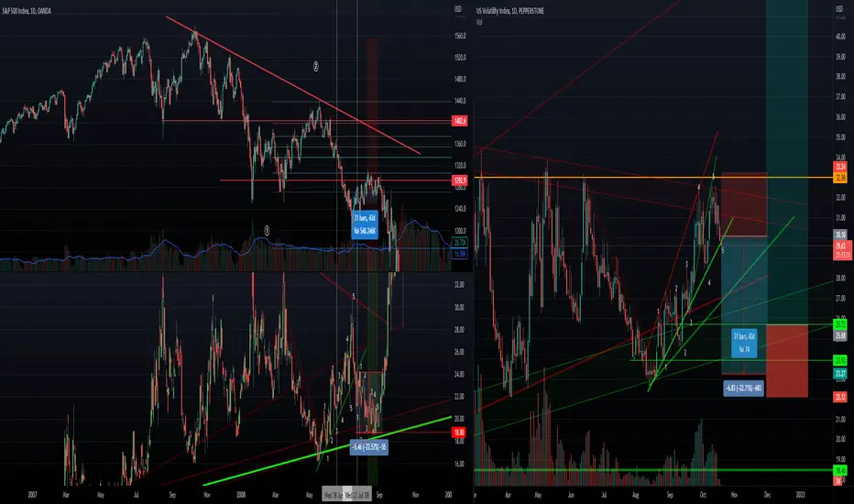Select the '31 bars, 43d Vol 540.246K' measurement box
The image size is (854, 504).
(365, 225)
